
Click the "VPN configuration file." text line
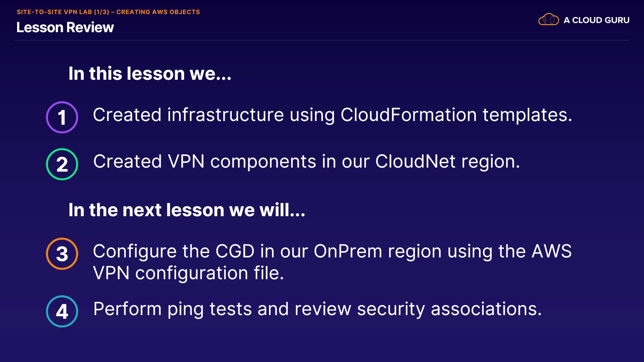[188, 273]
